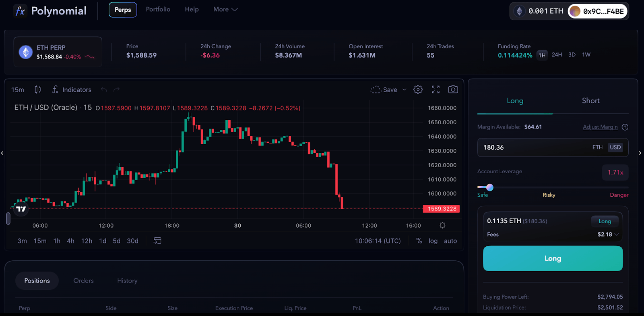Screen dimensions: 644x316
Task: Click the undo arrow in chart toolbar
Action: click(x=104, y=89)
